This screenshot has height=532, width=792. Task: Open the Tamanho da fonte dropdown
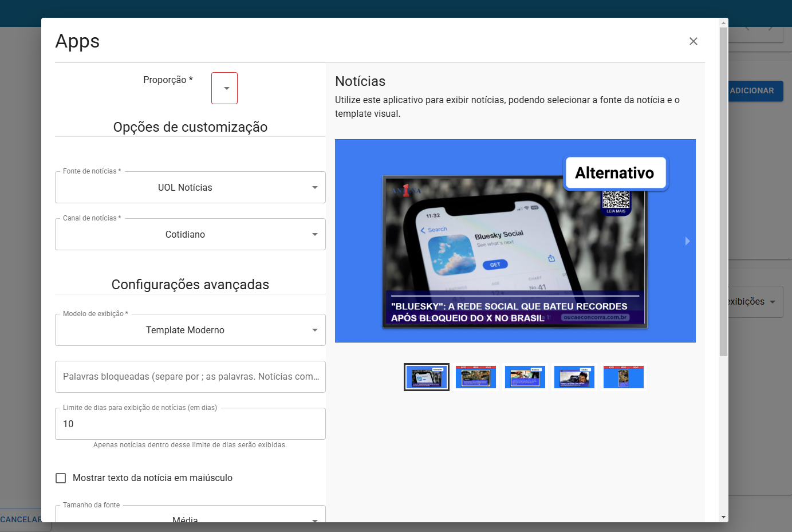[x=190, y=514]
